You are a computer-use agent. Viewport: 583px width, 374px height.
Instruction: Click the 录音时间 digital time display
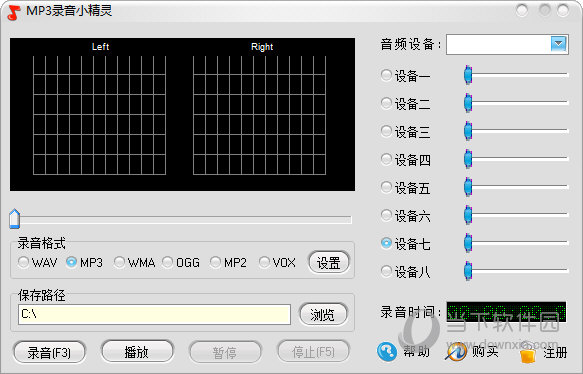coord(506,312)
